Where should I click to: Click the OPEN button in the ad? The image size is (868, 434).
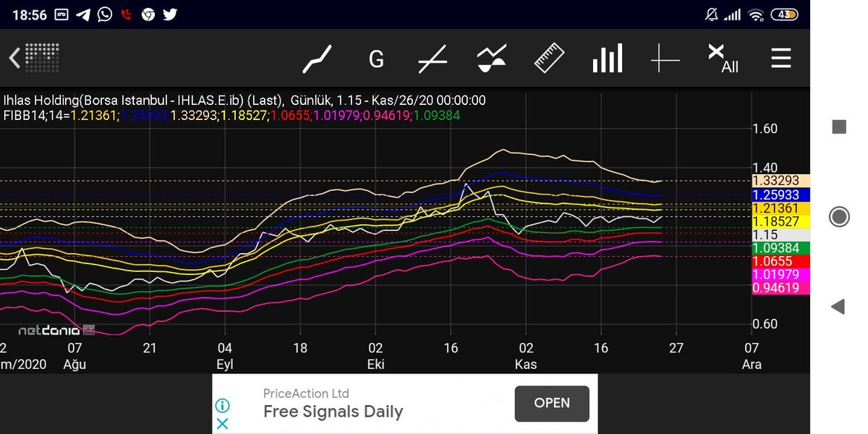(552, 404)
